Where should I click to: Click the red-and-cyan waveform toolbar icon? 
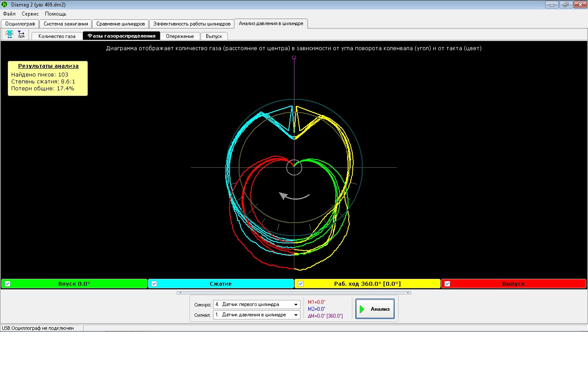(x=10, y=35)
